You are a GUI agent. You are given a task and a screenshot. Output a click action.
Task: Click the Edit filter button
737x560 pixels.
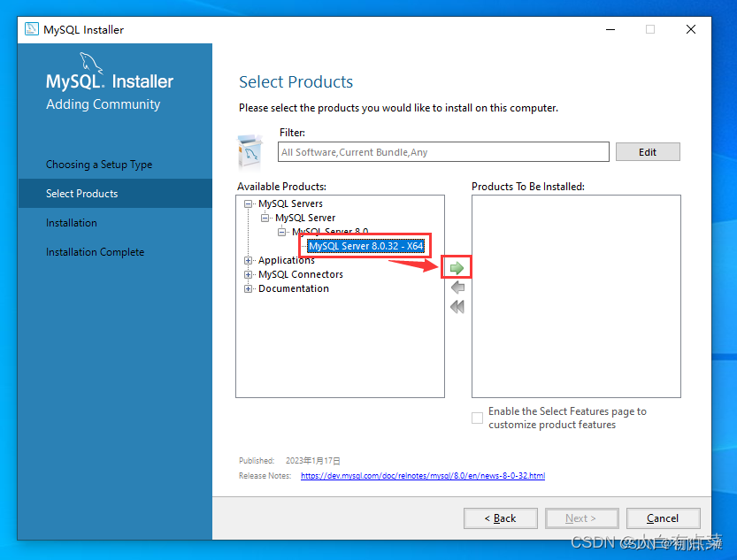point(648,152)
